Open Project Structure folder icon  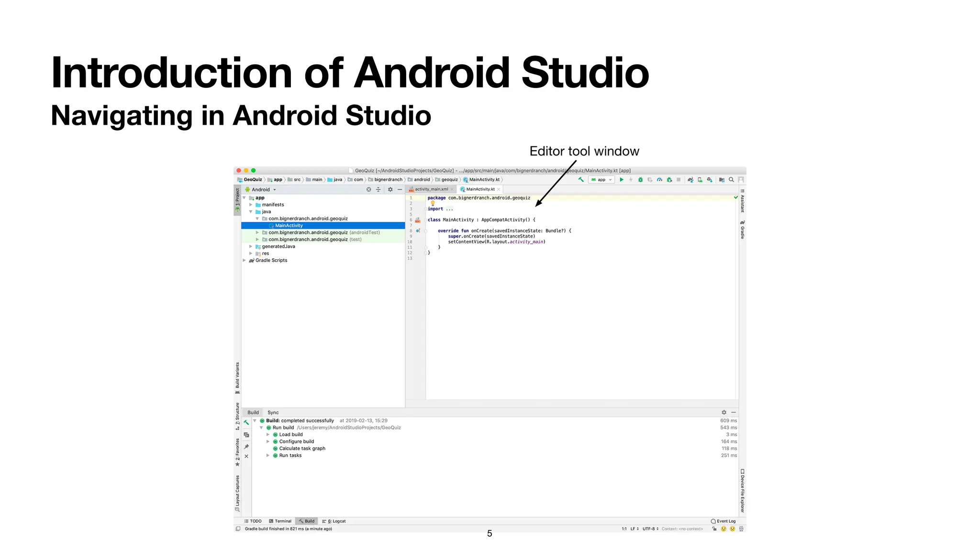coord(722,180)
